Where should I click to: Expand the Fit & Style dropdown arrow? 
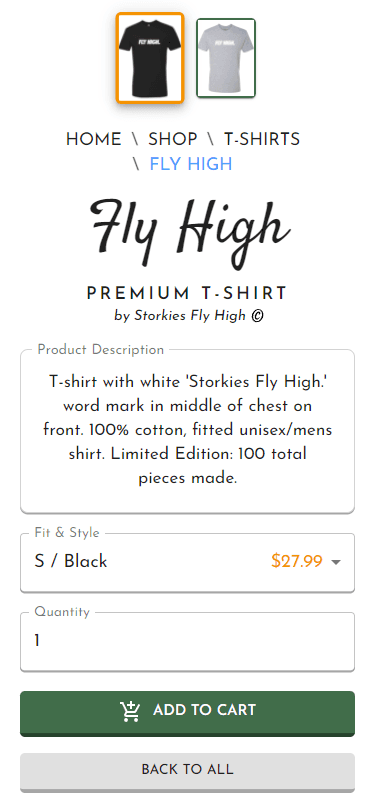click(x=336, y=562)
